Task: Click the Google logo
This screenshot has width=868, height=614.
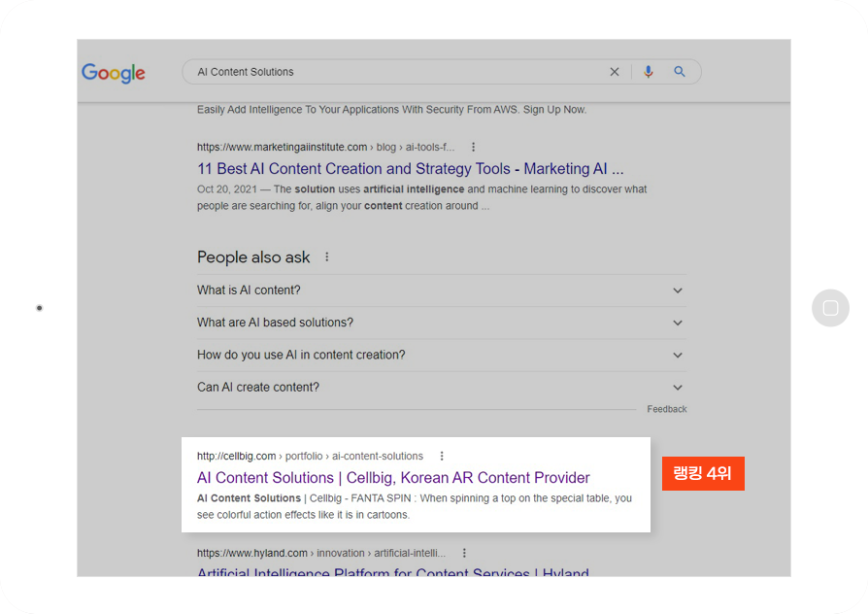Action: (x=114, y=73)
